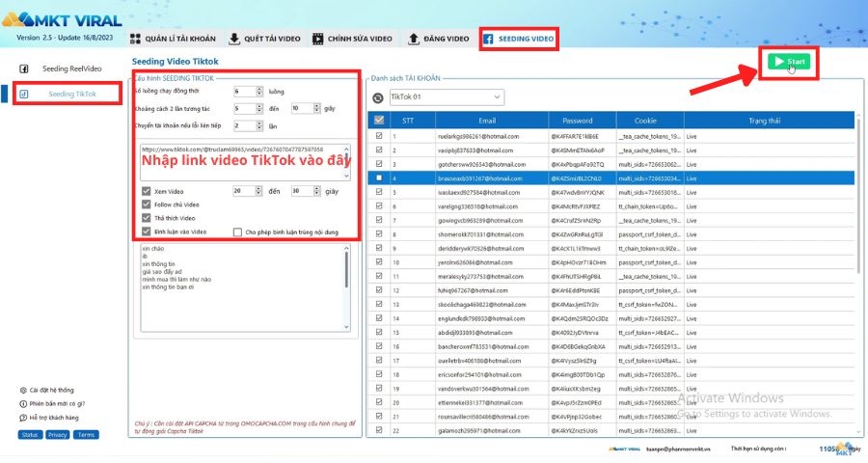Sort by the Email column header
Screen dimensions: 868x463
pyautogui.click(x=487, y=121)
